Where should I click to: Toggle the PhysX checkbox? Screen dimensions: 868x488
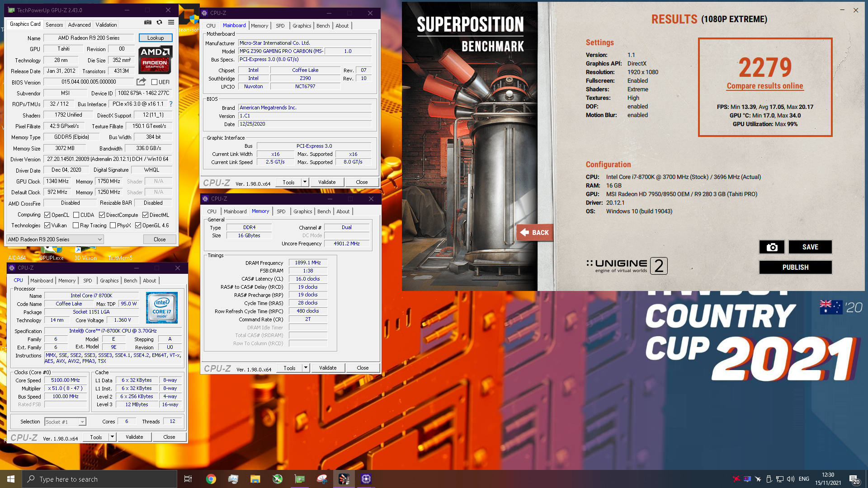113,225
